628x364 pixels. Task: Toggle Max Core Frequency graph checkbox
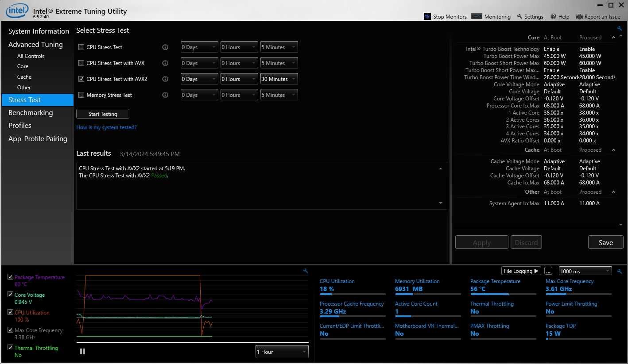coord(11,330)
